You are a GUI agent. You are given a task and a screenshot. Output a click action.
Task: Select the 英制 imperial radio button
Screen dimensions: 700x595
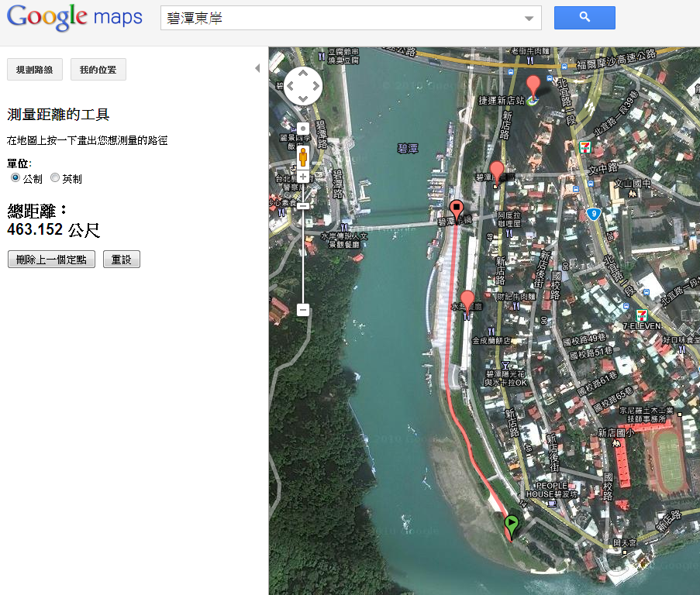55,178
